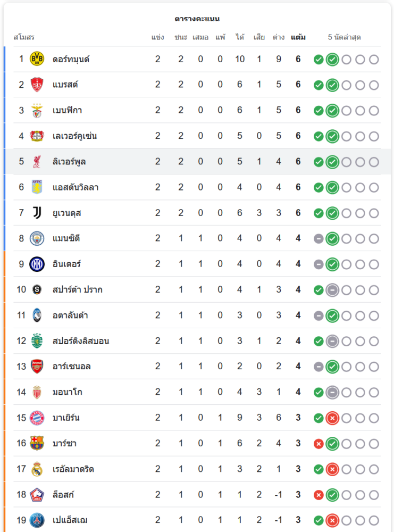Screen dimensions: 394x532
Task: Click the ตารางคะแนน table title
Action: pyautogui.click(x=197, y=19)
